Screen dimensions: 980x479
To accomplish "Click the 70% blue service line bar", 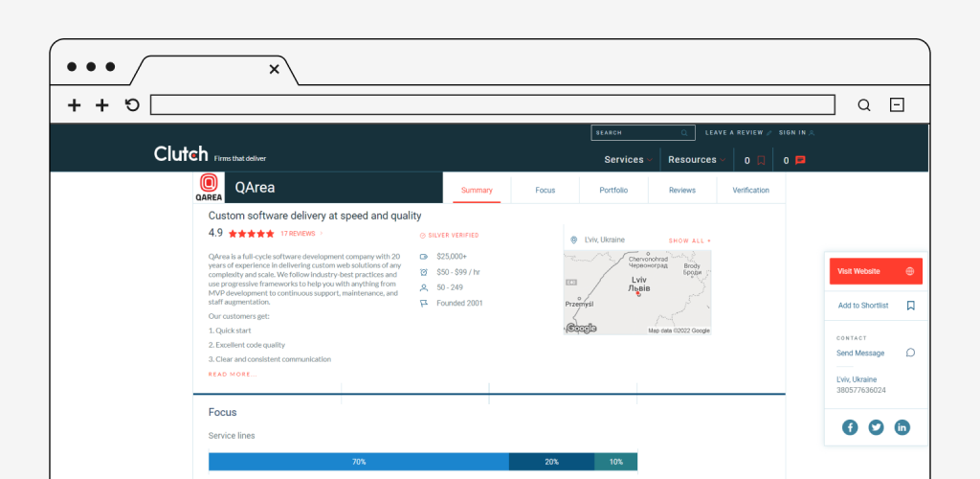I will tap(358, 462).
